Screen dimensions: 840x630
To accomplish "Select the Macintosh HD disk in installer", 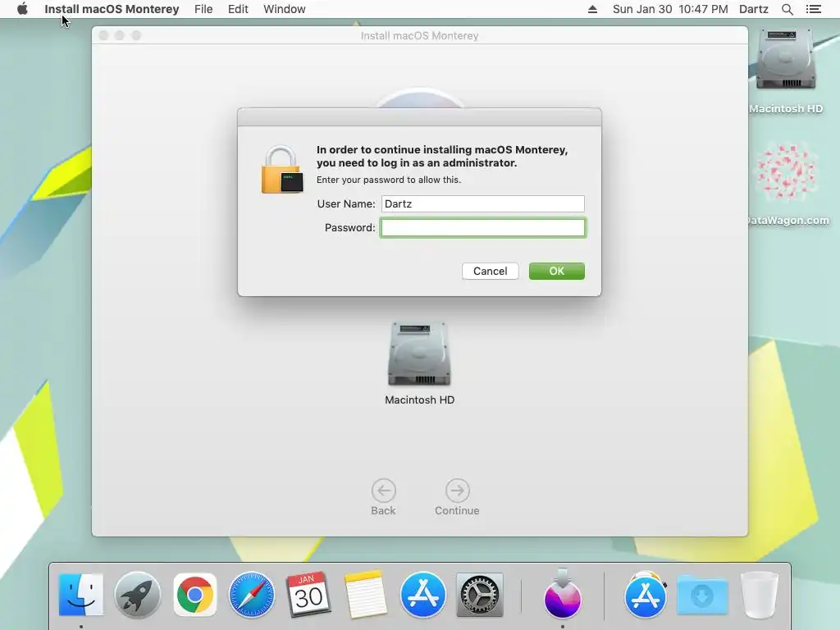I will (x=419, y=354).
